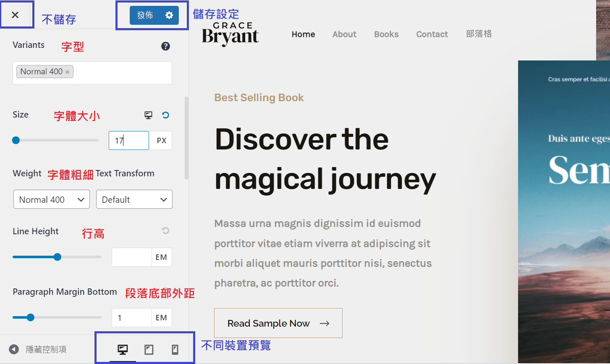610x364 pixels.
Task: Click the 發佈 publish button
Action: [145, 16]
